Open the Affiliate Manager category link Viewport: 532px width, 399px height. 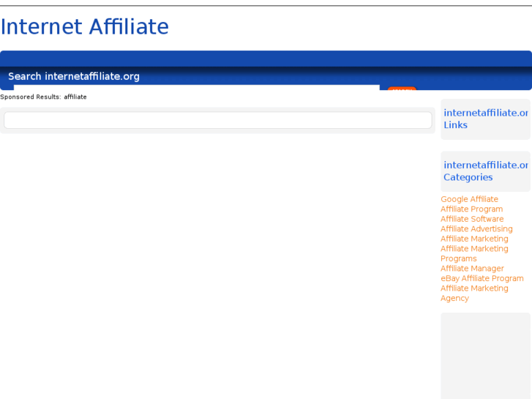point(472,268)
